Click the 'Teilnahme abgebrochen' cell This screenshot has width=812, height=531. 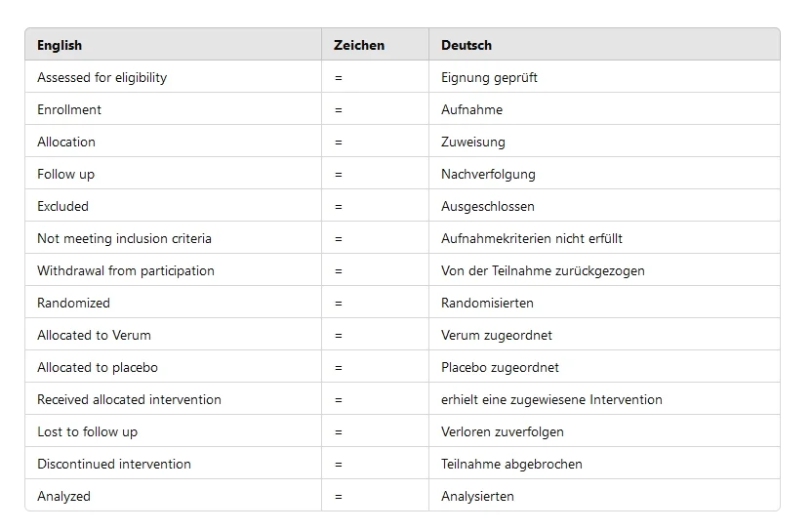point(511,464)
